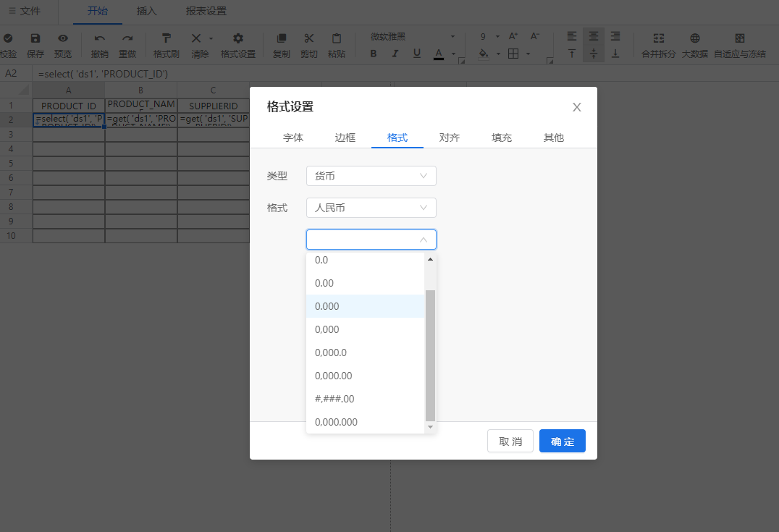
Task: Click the 清除 clear icon
Action: coord(196,38)
